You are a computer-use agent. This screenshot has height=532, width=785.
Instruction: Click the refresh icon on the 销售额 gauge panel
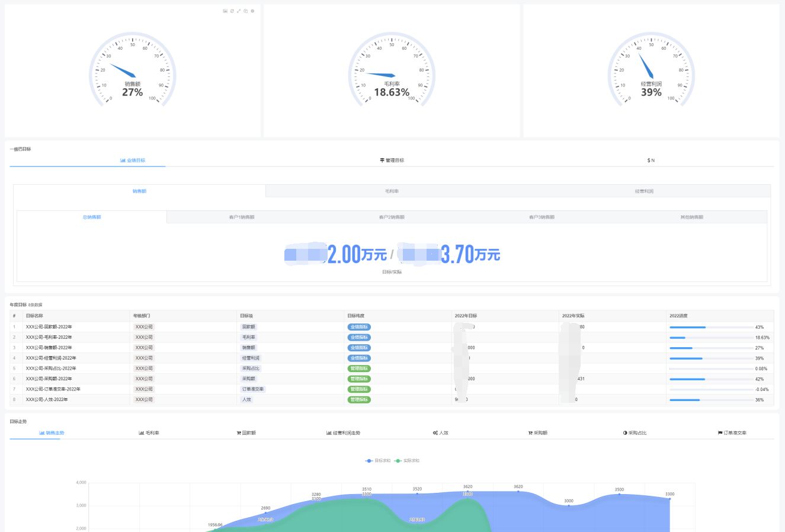pos(232,11)
